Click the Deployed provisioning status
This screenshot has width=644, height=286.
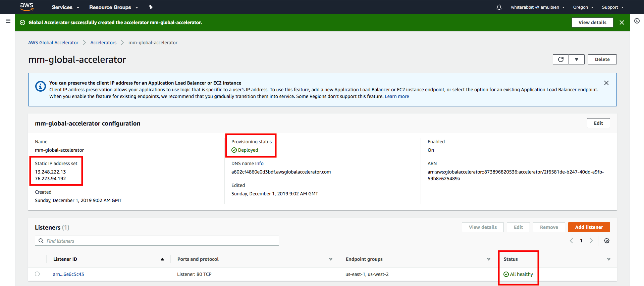point(245,150)
